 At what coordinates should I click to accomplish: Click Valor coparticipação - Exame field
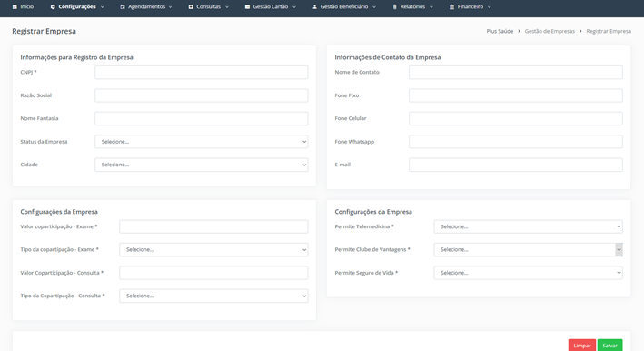[213, 226]
